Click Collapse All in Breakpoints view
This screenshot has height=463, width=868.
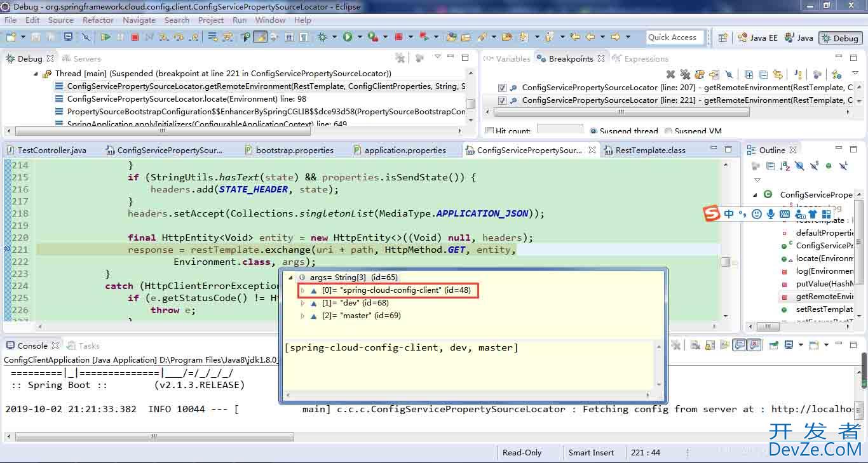point(764,74)
